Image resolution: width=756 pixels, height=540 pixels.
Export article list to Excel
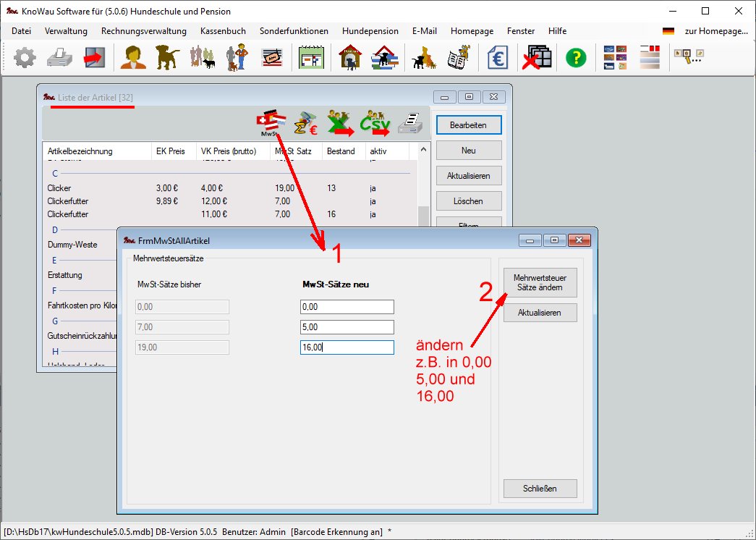[340, 125]
